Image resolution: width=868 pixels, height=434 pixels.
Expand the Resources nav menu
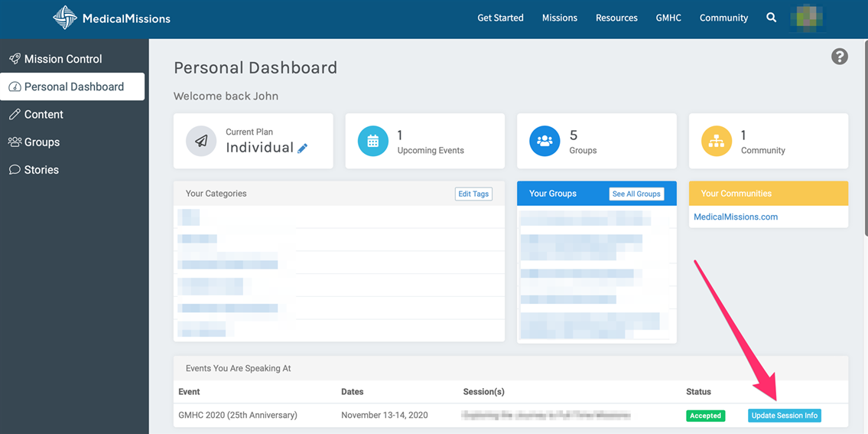point(616,18)
